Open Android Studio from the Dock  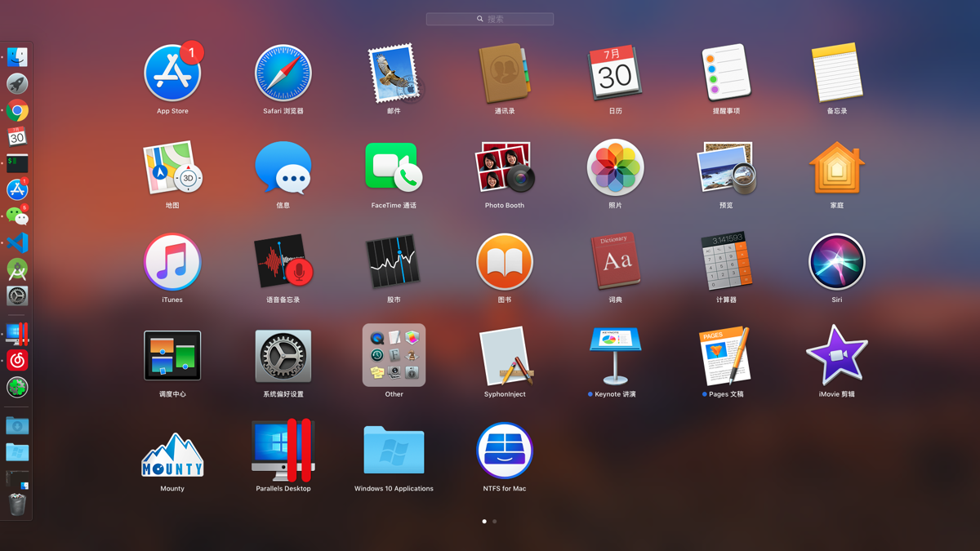pos(17,269)
